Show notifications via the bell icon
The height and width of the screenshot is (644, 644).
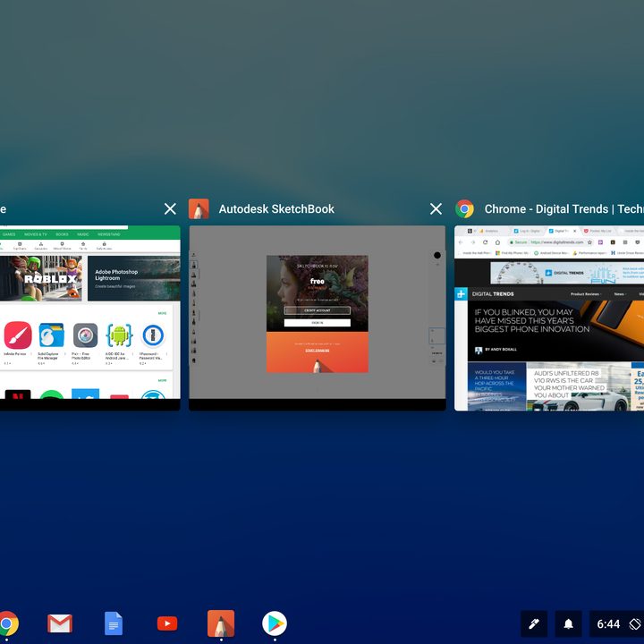(569, 624)
